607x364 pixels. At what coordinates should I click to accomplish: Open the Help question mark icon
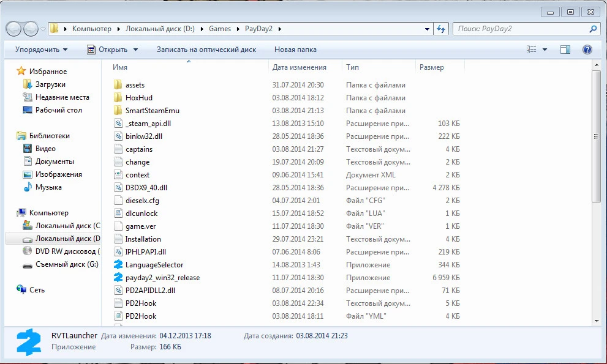point(587,50)
